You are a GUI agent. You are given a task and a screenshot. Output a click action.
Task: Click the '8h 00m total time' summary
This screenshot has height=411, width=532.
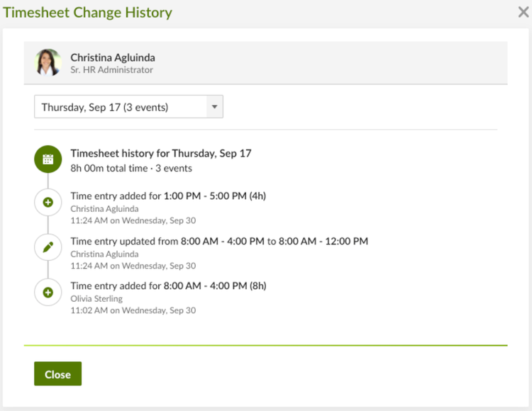(x=109, y=169)
